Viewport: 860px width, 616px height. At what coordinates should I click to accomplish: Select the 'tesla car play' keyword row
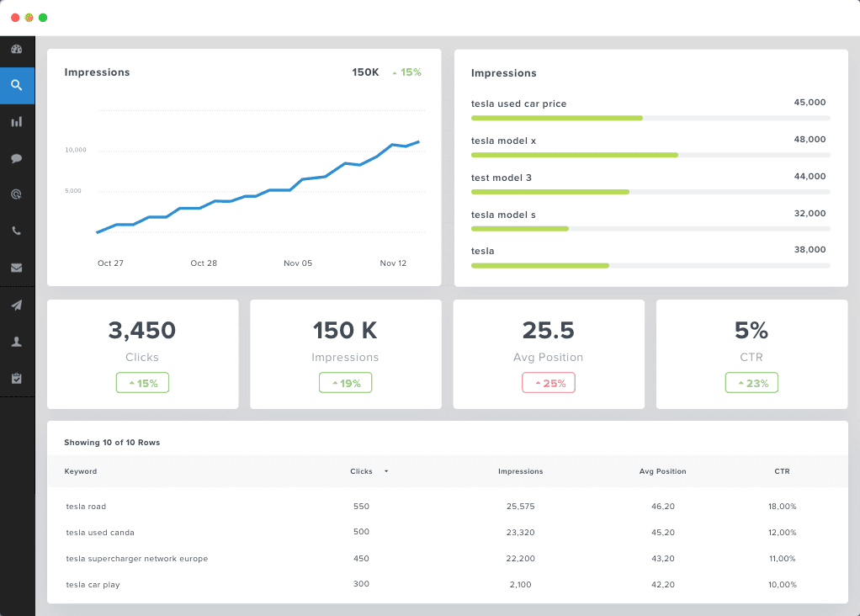pyautogui.click(x=448, y=584)
